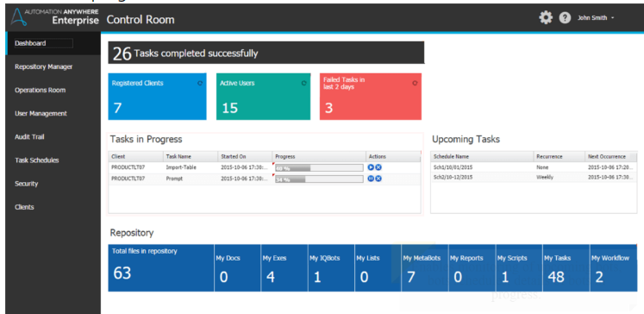Open the My Scripts tile
This screenshot has height=314, width=644.
coord(519,268)
